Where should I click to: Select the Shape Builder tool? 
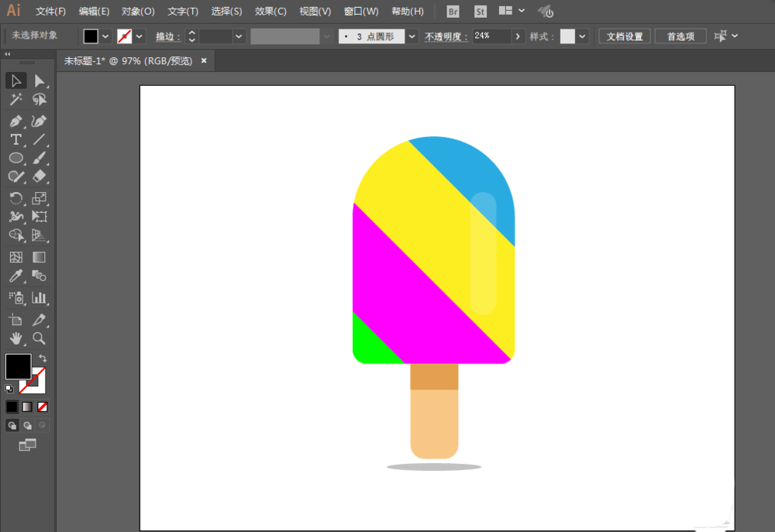(x=15, y=235)
